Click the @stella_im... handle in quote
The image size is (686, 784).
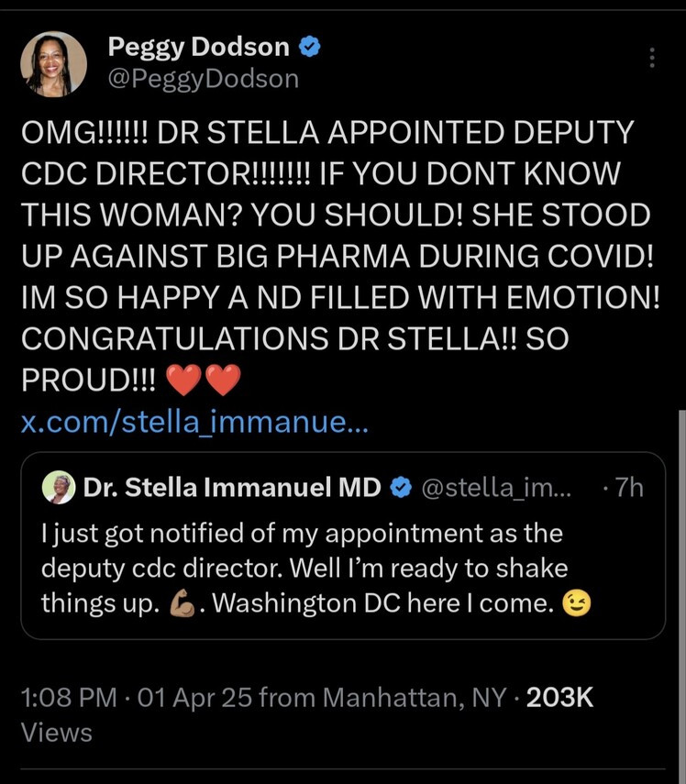pyautogui.click(x=495, y=488)
